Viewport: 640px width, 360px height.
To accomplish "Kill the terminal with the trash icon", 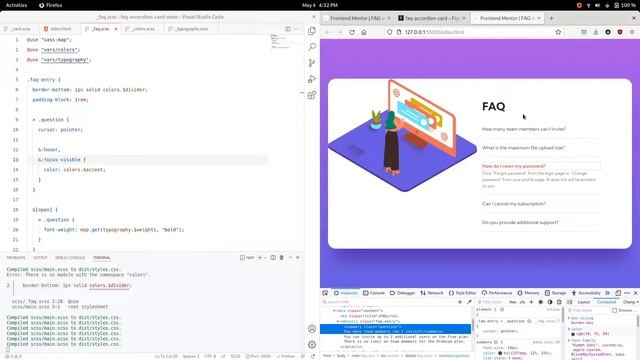I will pyautogui.click(x=281, y=258).
